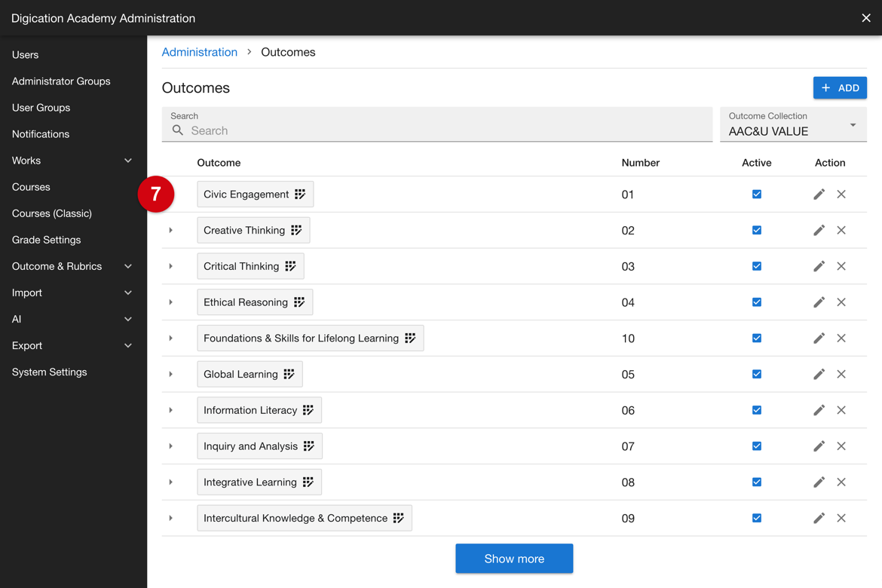Viewport: 882px width, 588px height.
Task: Open Administrator Groups in the sidebar
Action: pyautogui.click(x=61, y=81)
